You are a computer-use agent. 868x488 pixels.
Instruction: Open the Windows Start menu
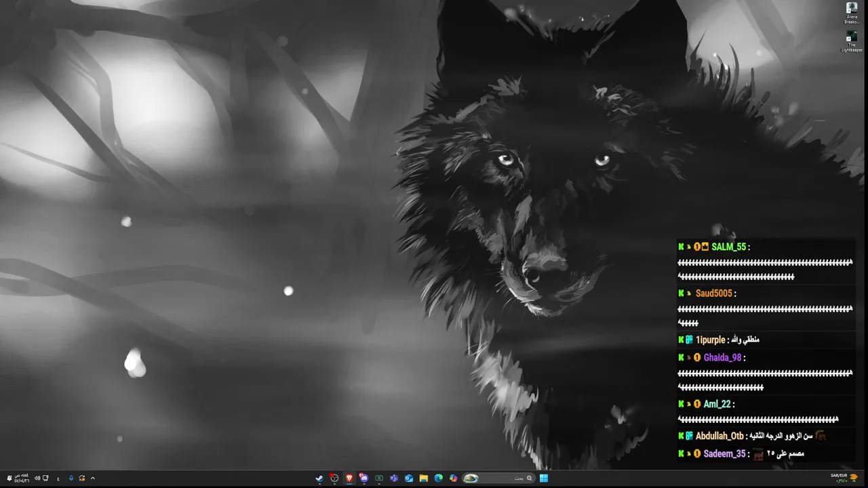[544, 479]
